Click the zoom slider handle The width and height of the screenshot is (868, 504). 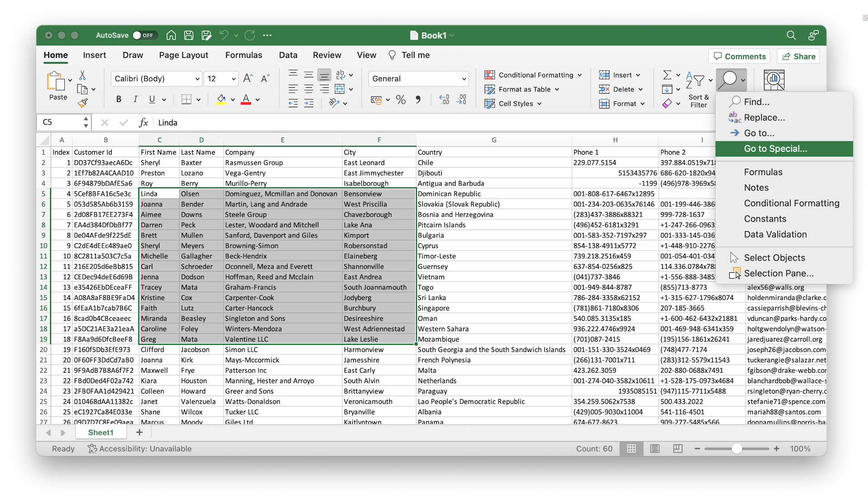tap(737, 448)
